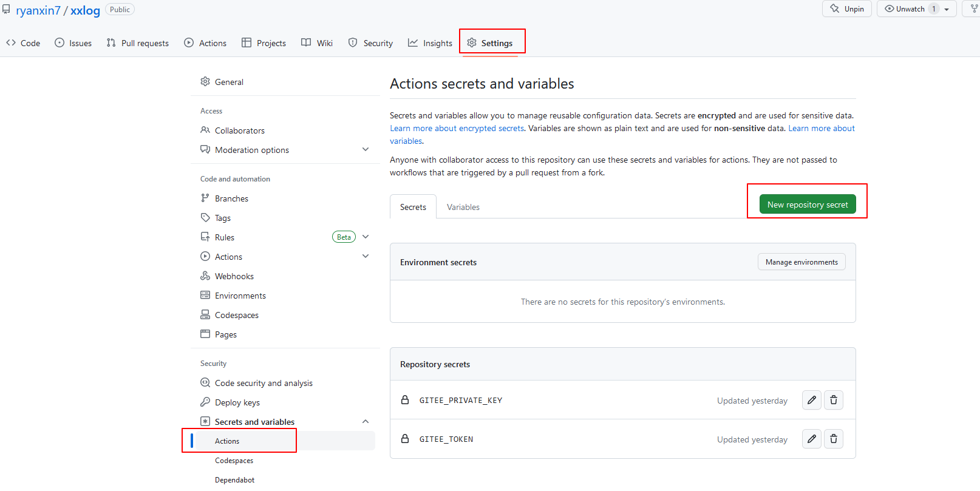Click the GITEE_PRIVATE_KEY secret name
The image size is (980, 491).
(461, 400)
